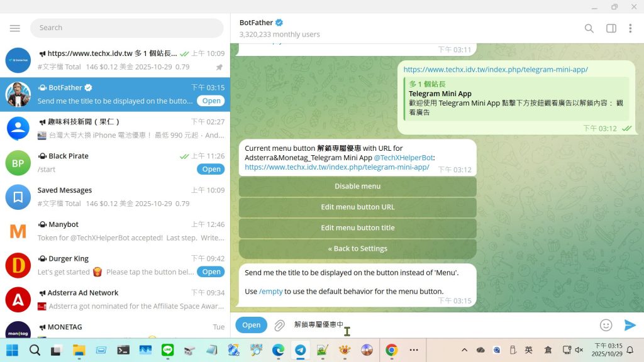The width and height of the screenshot is (644, 362).
Task: Click the blue Open button beside message box
Action: (x=251, y=325)
